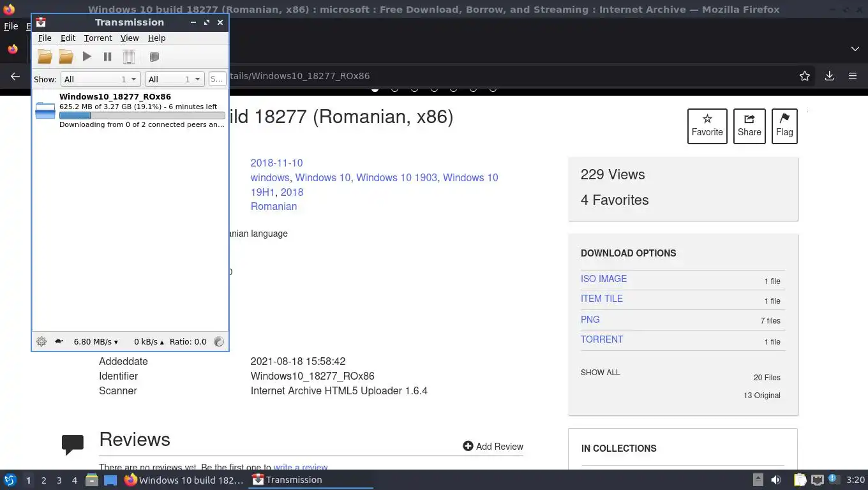The width and height of the screenshot is (868, 490).
Task: Switch to the Firefox taskbar window entry
Action: [x=184, y=480]
